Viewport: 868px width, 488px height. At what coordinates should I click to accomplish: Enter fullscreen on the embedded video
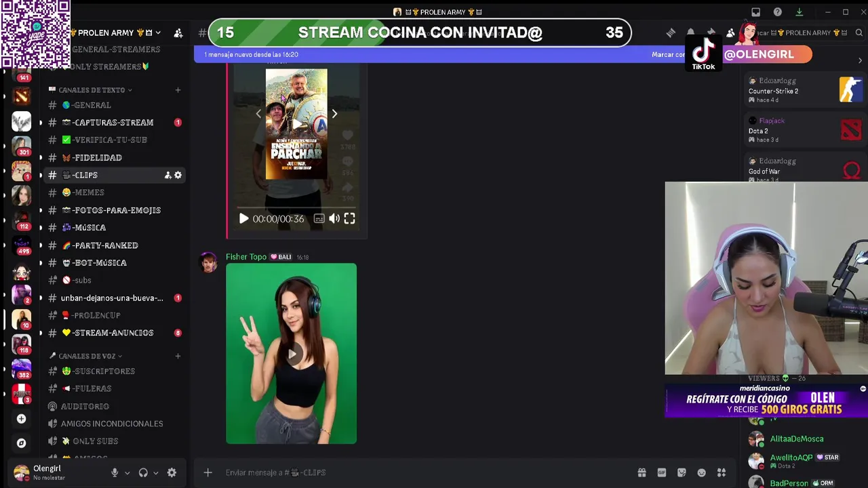(349, 219)
